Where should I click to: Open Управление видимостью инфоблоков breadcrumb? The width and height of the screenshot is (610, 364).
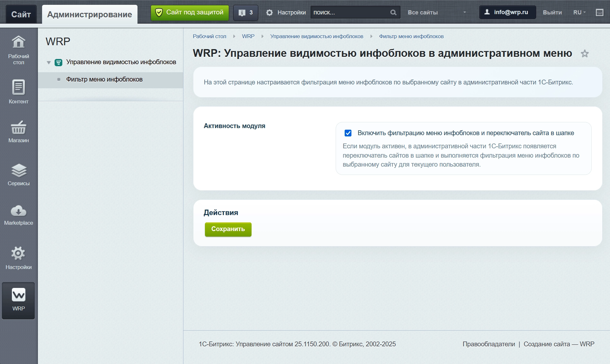click(x=317, y=36)
